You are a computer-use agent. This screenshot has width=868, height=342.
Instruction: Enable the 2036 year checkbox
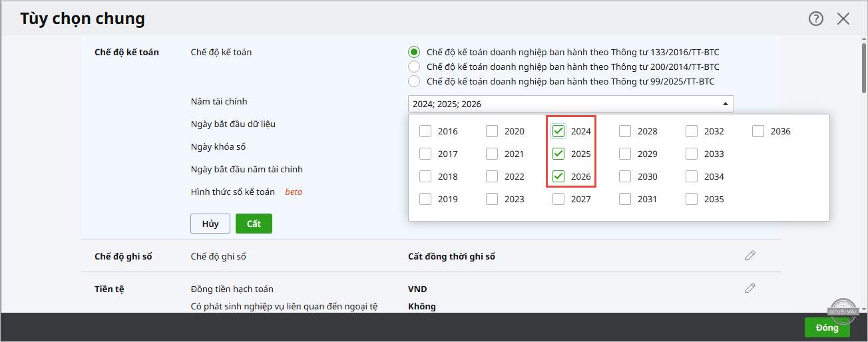pyautogui.click(x=758, y=131)
